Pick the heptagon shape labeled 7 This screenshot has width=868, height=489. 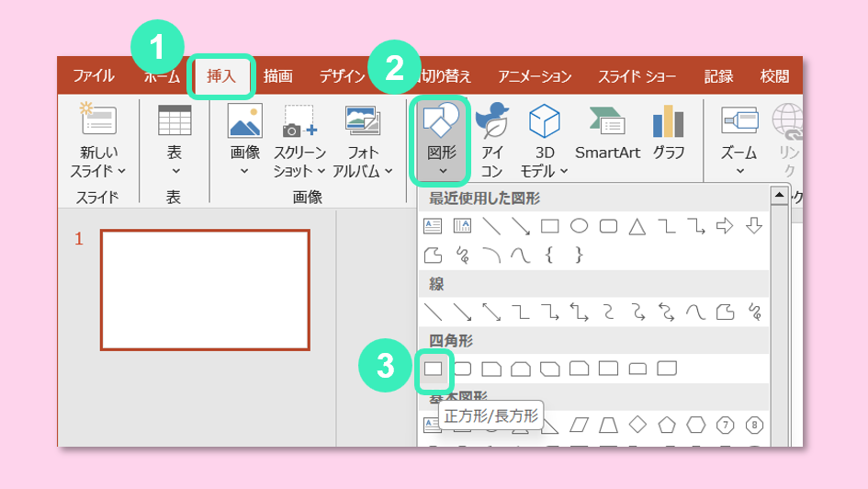726,426
